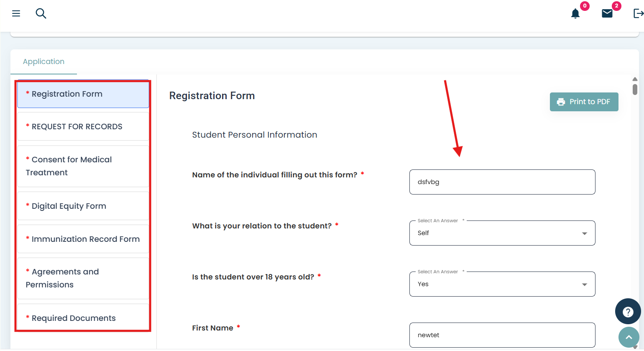Open the REQUEST FOR RECORDS section
Image resolution: width=644 pixels, height=351 pixels.
(83, 127)
